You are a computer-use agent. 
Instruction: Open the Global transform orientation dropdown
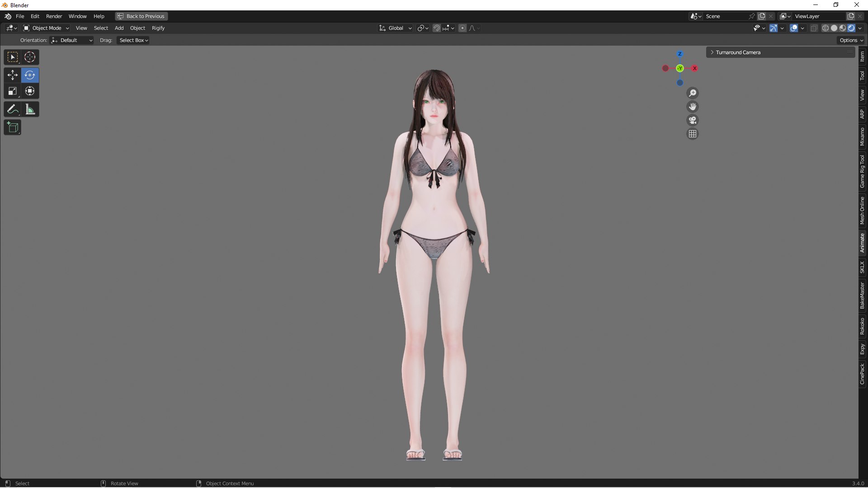point(396,28)
